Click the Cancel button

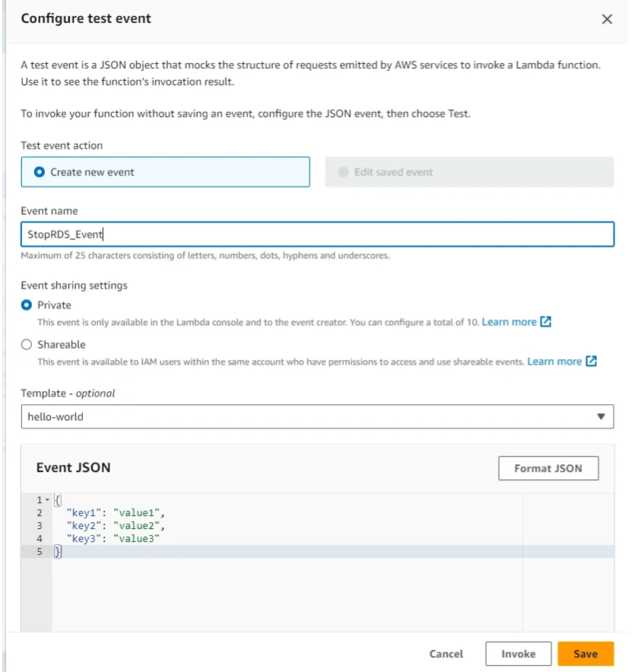coord(446,654)
